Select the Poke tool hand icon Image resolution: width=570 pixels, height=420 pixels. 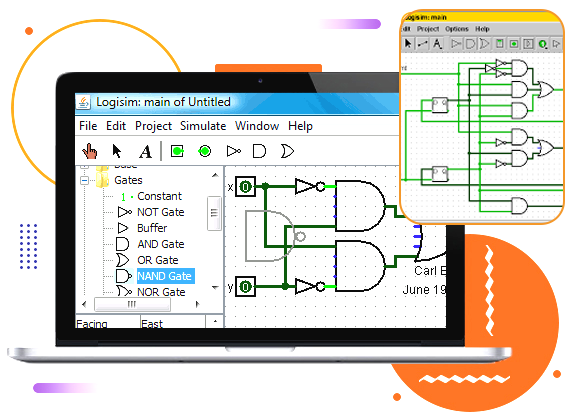tap(89, 151)
